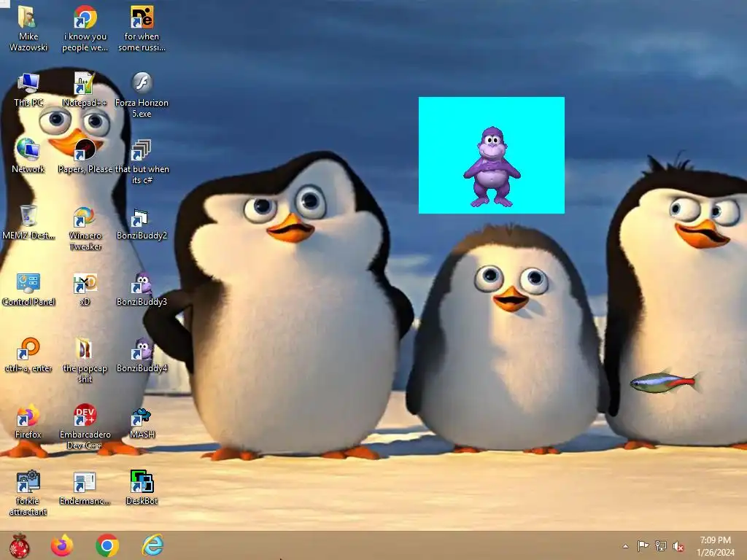Select the Mike Wazowski folder icon
Screen dimensions: 747x560
click(x=28, y=17)
